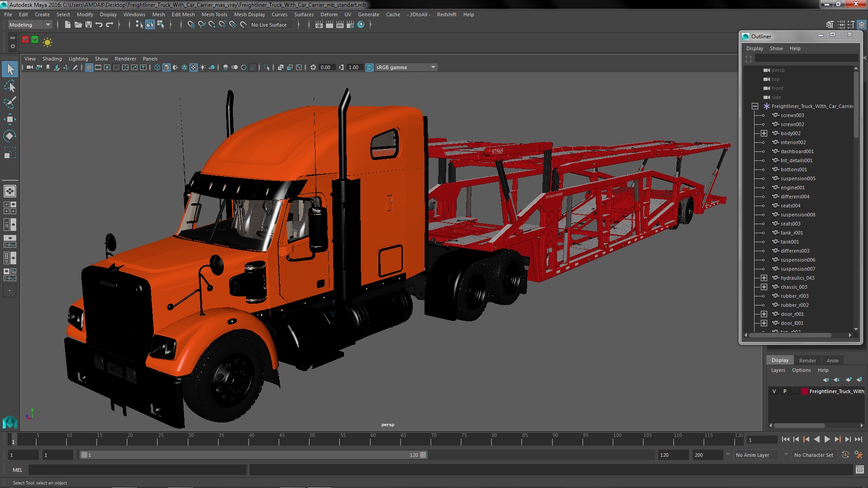
Task: Go to start of playback range
Action: tap(786, 439)
